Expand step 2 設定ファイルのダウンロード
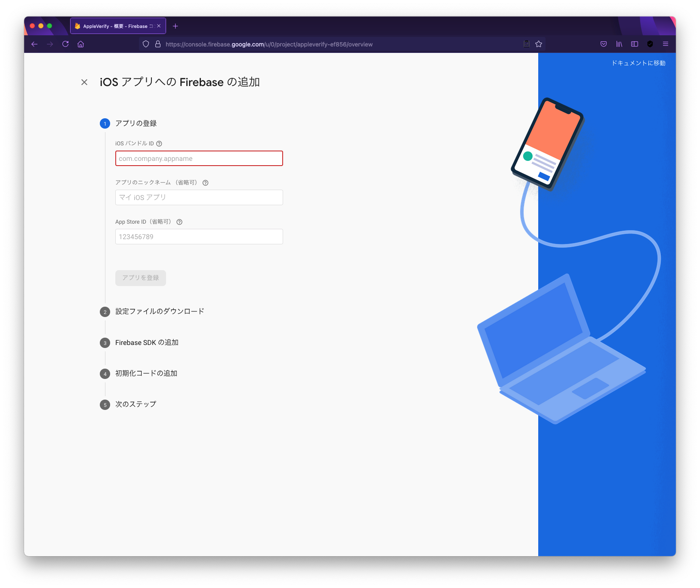 [152, 311]
